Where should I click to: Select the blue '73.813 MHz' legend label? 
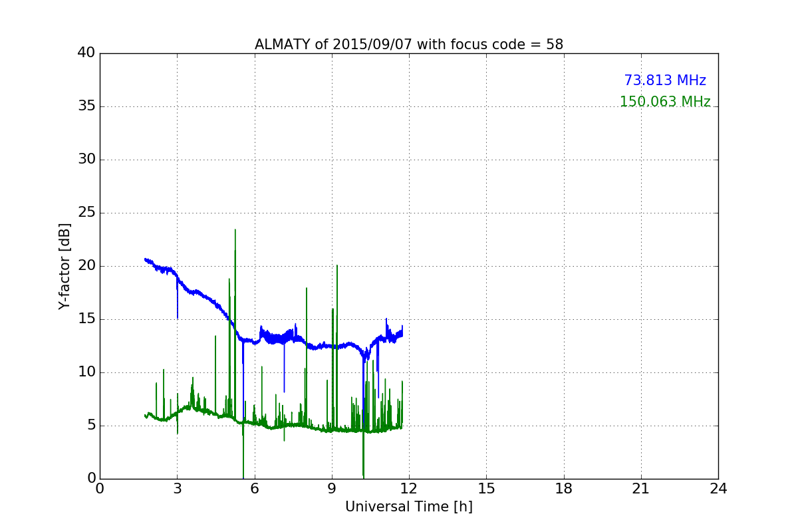665,80
